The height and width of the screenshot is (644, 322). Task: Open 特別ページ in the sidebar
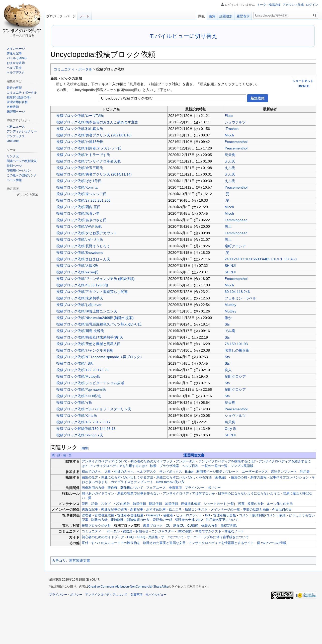(14, 166)
